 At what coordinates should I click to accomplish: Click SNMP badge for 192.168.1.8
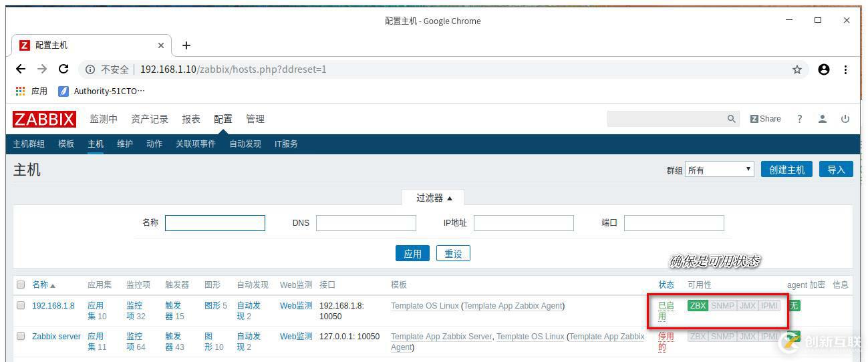(x=722, y=306)
